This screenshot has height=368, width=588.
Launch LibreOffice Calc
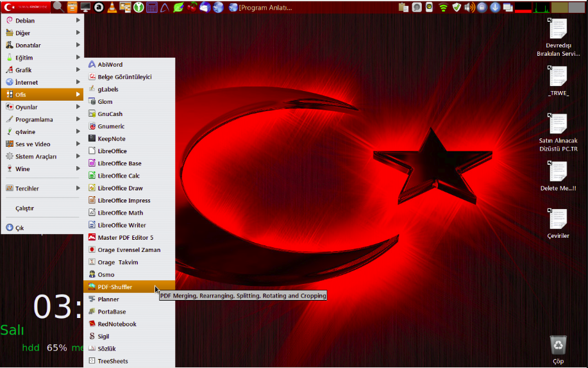click(130, 176)
